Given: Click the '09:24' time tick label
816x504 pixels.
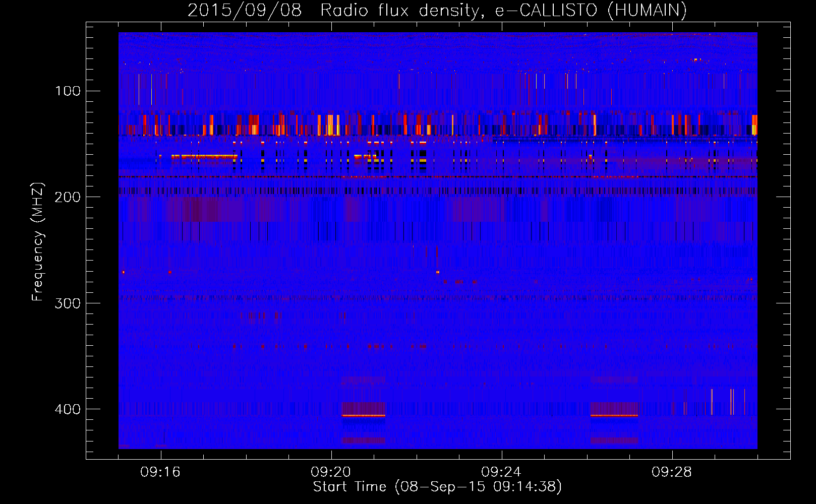Looking at the screenshot, I should pyautogui.click(x=501, y=472).
